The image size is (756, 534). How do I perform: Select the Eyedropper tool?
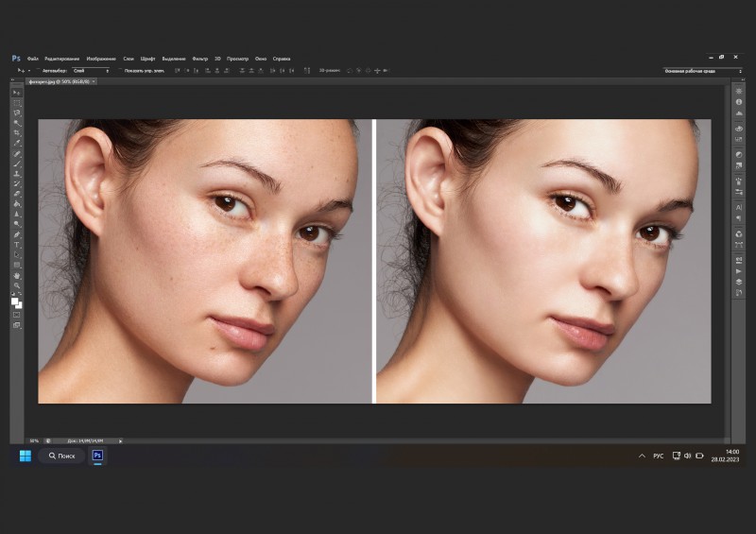click(17, 144)
